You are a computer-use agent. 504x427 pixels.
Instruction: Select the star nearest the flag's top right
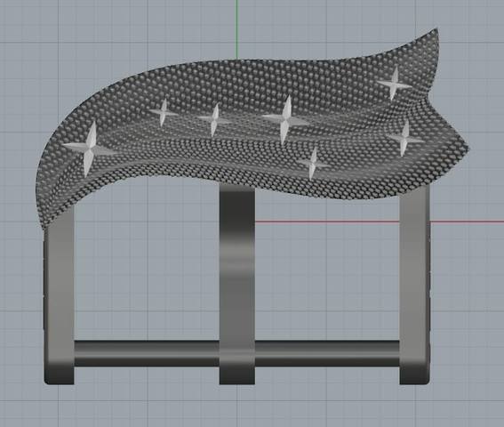[395, 85]
